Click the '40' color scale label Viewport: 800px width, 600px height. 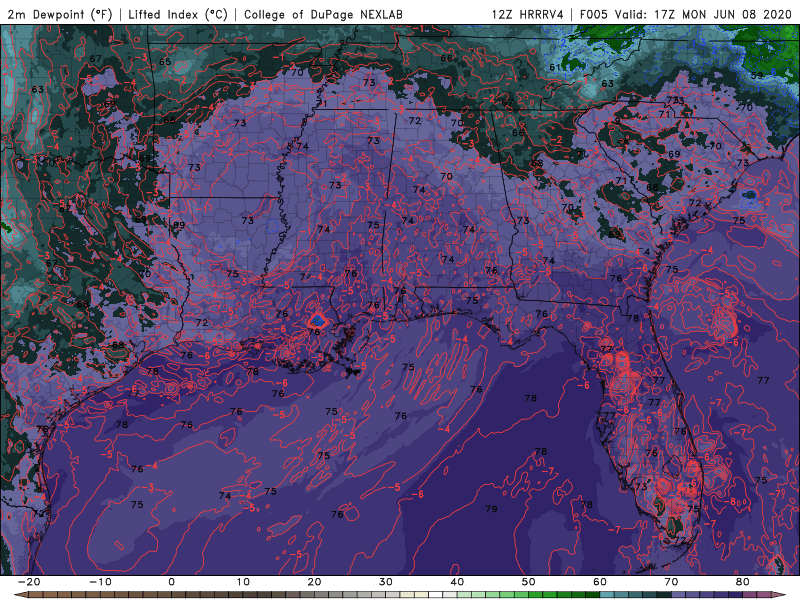tap(457, 582)
